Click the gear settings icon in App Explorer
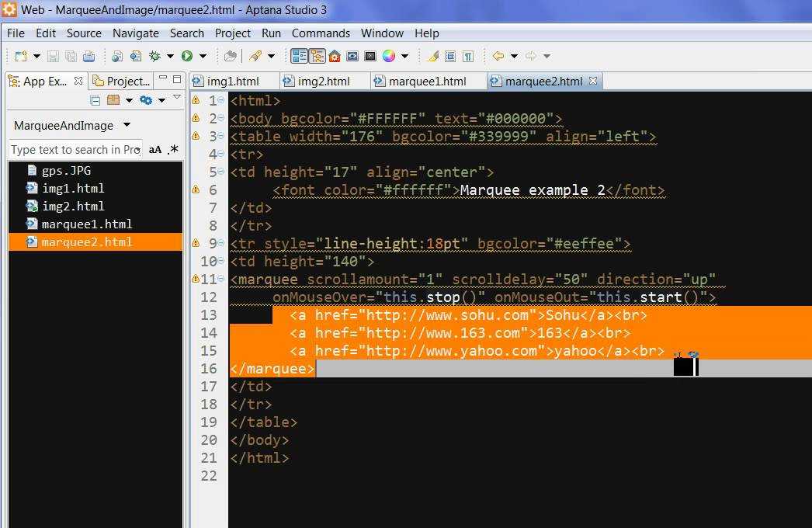 click(146, 100)
